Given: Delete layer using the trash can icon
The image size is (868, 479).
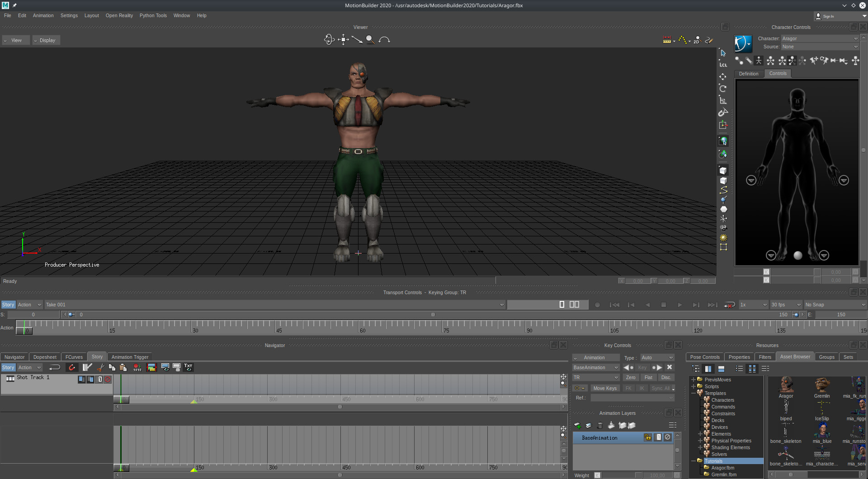Looking at the screenshot, I should [x=600, y=425].
